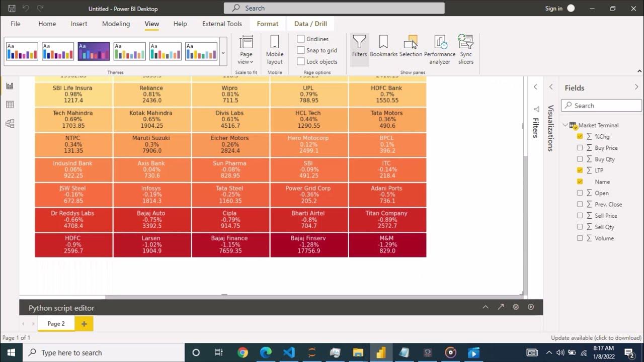Open the Selection pane
Screen dimensions: 644x362
click(x=411, y=46)
